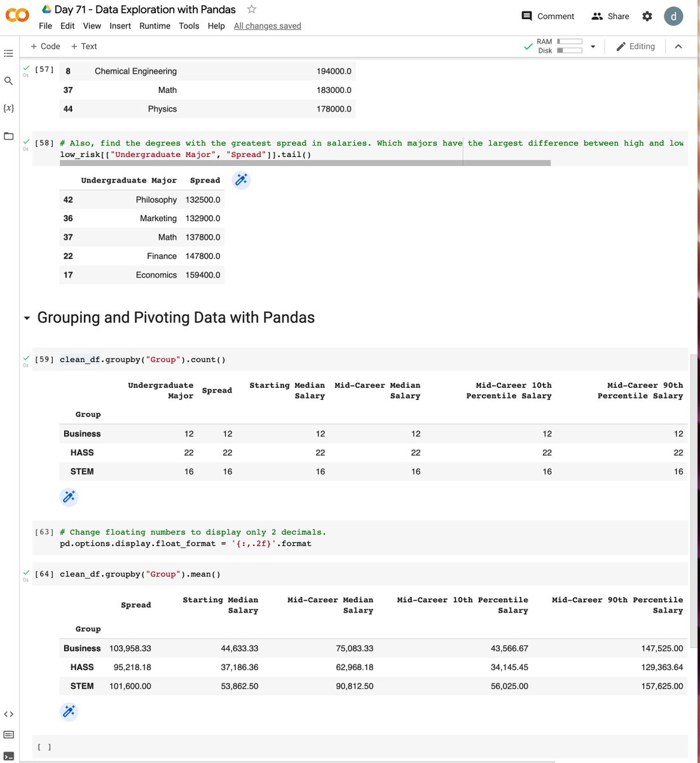
Task: Open the runtime connection dropdown arrow
Action: click(593, 46)
